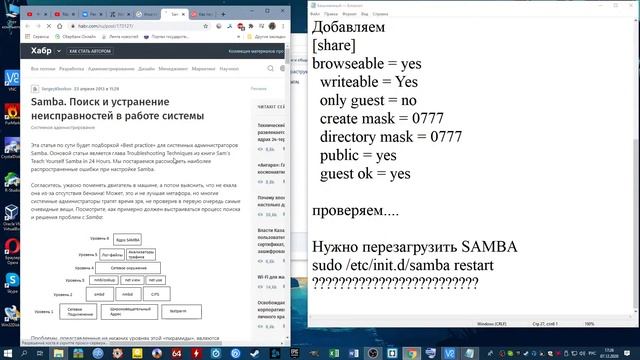Screen dimensions: 640x360
Task: Click article title 'Samba. Поиск и устранение'
Action: point(100,102)
